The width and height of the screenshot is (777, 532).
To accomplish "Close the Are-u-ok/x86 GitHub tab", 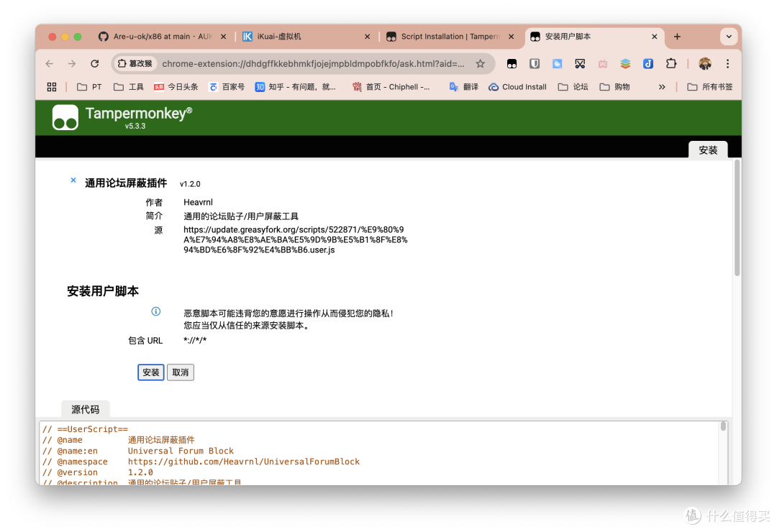I will (224, 37).
